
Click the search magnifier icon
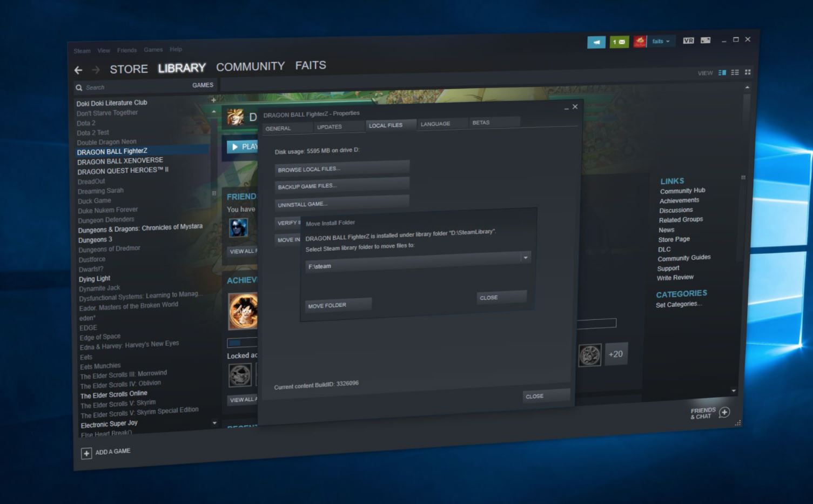pos(79,88)
